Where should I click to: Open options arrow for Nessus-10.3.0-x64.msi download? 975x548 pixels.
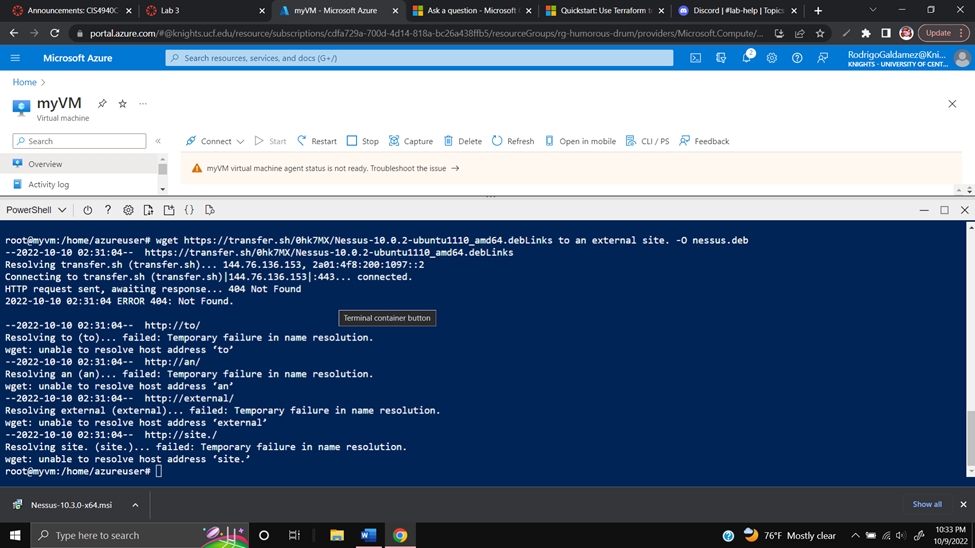135,505
